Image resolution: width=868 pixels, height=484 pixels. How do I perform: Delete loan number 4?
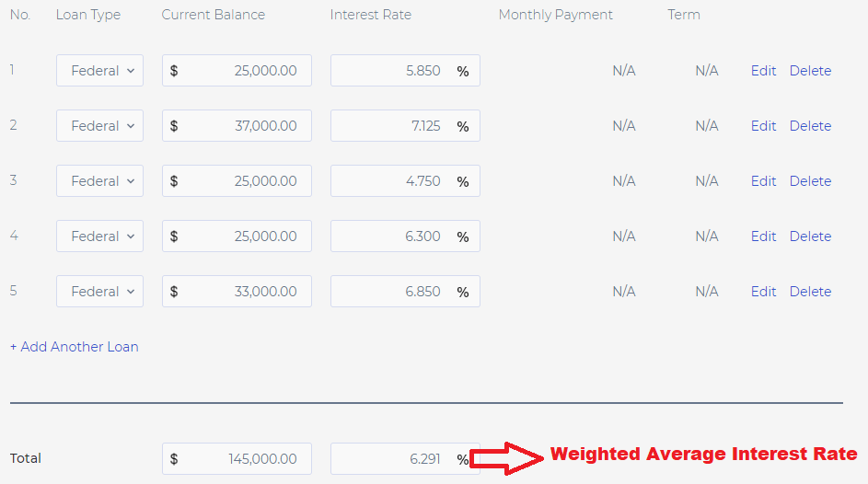[x=810, y=236]
